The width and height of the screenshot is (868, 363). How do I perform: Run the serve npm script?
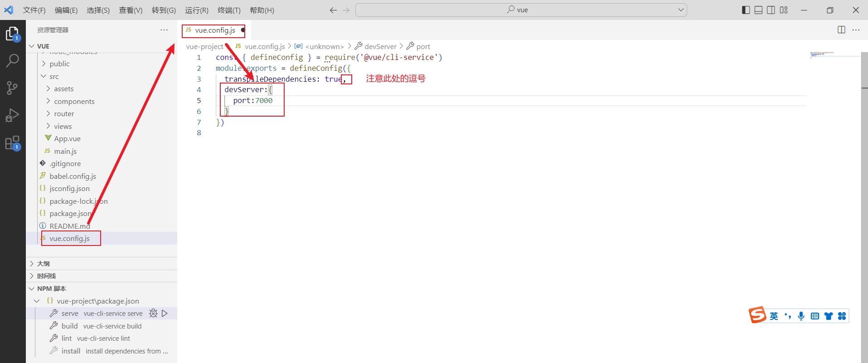click(165, 313)
